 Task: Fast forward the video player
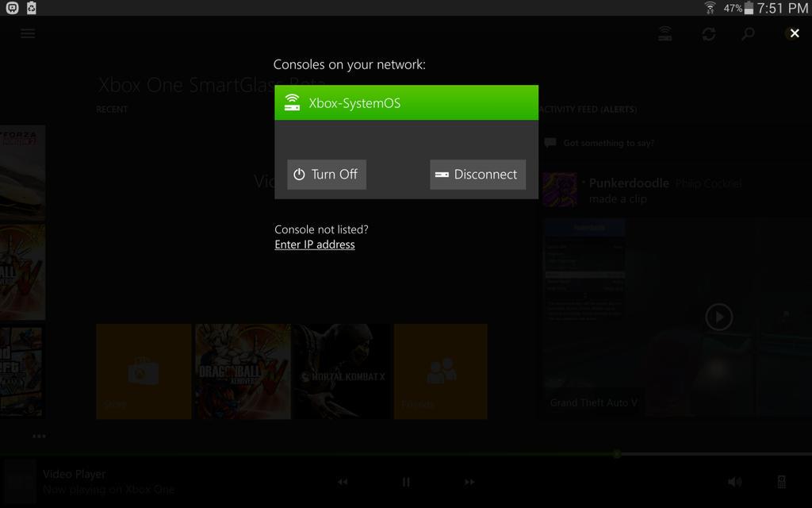point(469,482)
